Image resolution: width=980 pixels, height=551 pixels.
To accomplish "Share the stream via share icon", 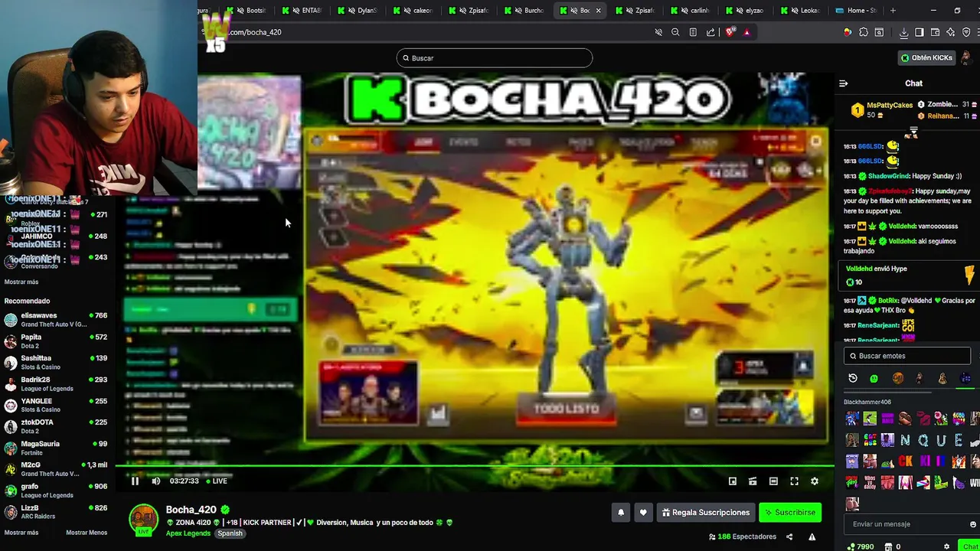I will point(789,537).
